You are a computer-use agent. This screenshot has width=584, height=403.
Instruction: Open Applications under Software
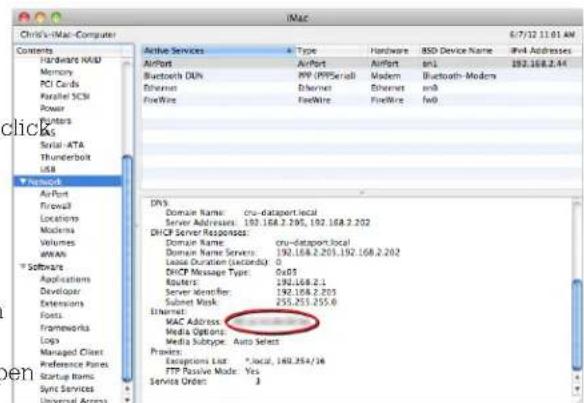click(65, 279)
